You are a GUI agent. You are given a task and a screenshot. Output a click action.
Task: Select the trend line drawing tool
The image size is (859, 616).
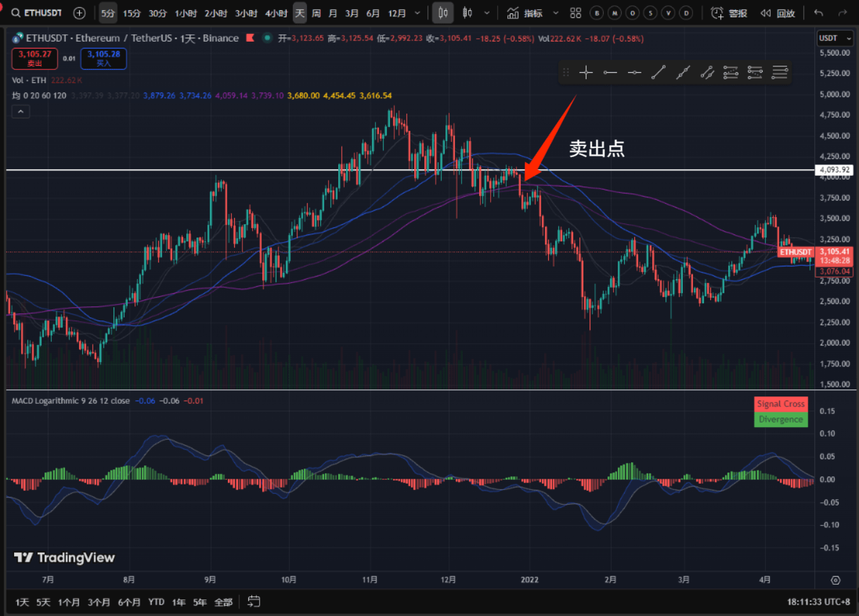[658, 73]
